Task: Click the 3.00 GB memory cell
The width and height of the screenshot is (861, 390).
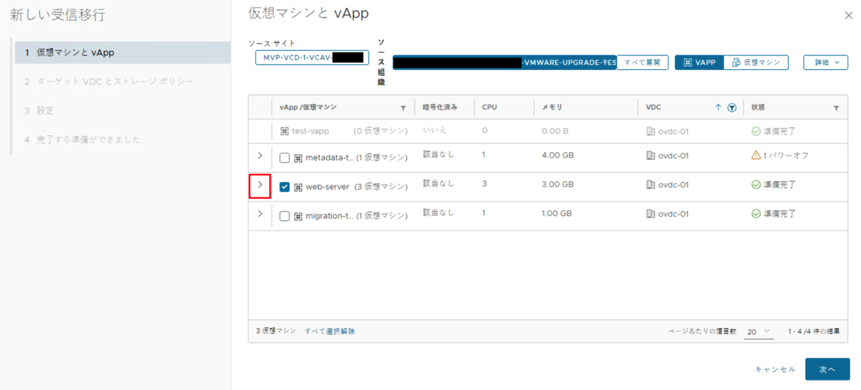Action: click(558, 185)
